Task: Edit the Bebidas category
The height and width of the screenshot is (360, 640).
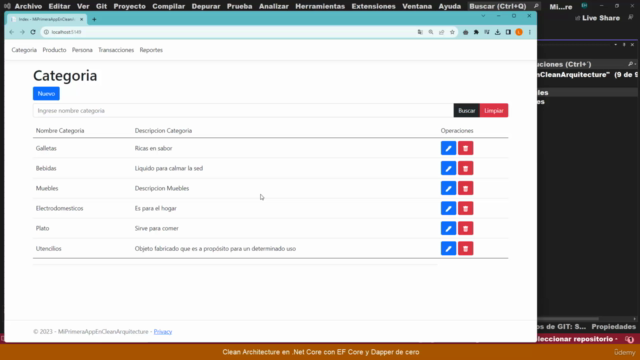Action: click(x=448, y=168)
